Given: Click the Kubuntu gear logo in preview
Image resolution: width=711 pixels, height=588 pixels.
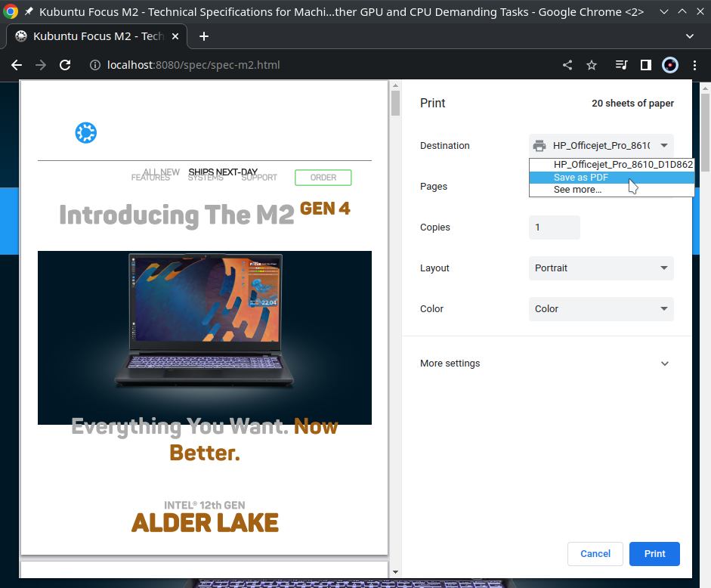Looking at the screenshot, I should [86, 133].
